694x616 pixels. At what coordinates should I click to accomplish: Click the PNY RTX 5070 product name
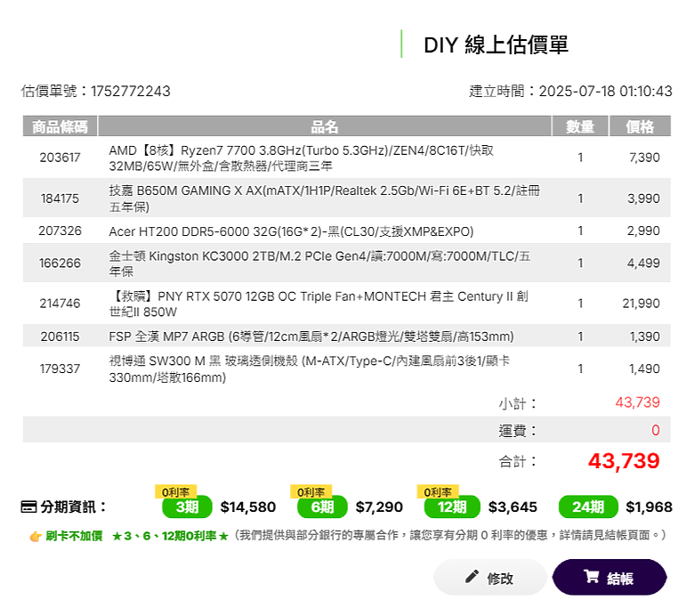(319, 304)
